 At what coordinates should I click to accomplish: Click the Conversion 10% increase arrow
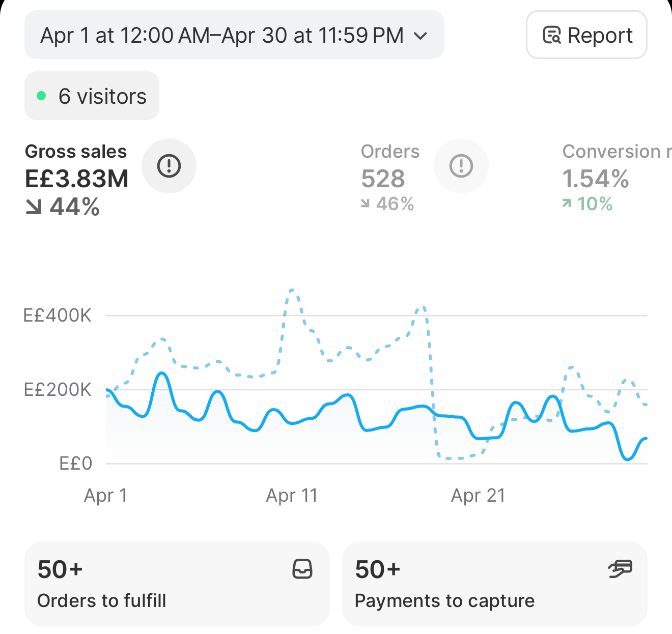click(567, 204)
